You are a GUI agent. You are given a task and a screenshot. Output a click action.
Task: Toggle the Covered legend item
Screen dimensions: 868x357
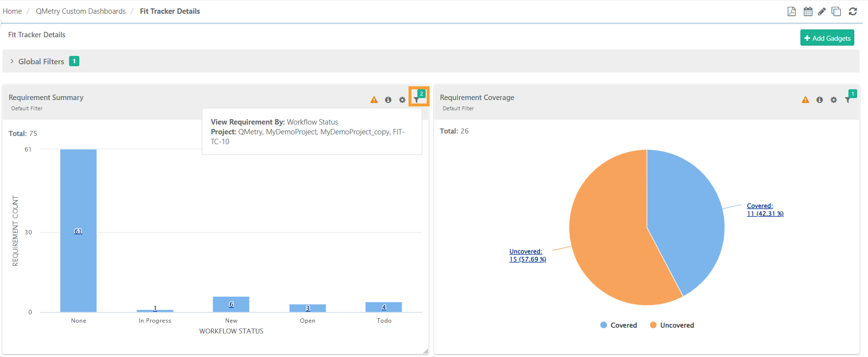pos(619,325)
